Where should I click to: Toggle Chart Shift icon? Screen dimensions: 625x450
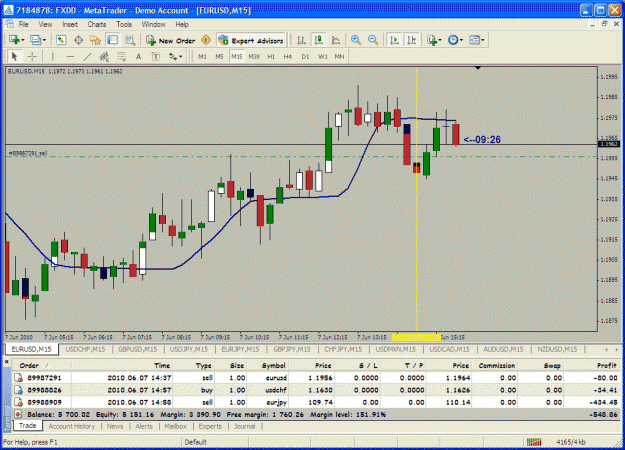(x=412, y=40)
